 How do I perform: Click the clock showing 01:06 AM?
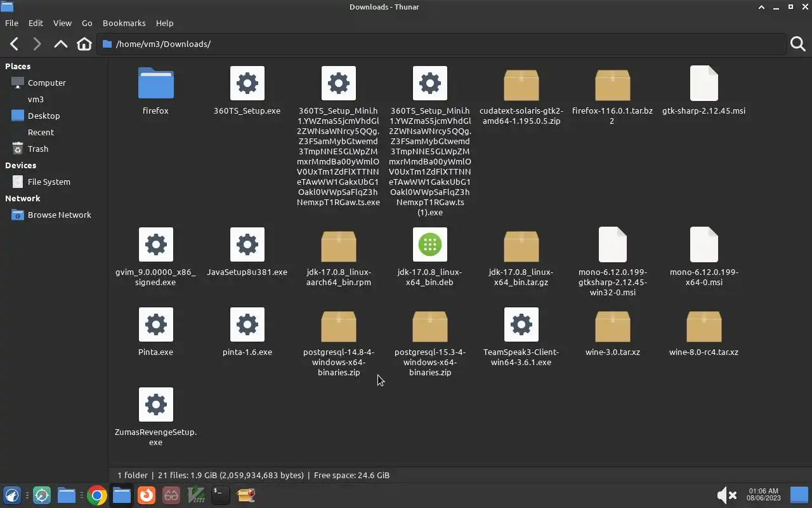[x=763, y=495]
